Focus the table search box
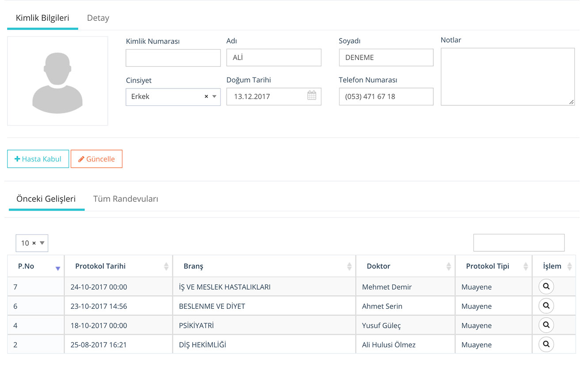 519,243
